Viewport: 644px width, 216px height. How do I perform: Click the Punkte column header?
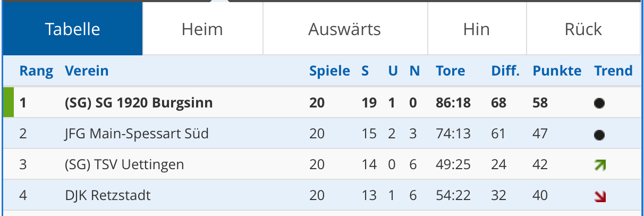(557, 71)
